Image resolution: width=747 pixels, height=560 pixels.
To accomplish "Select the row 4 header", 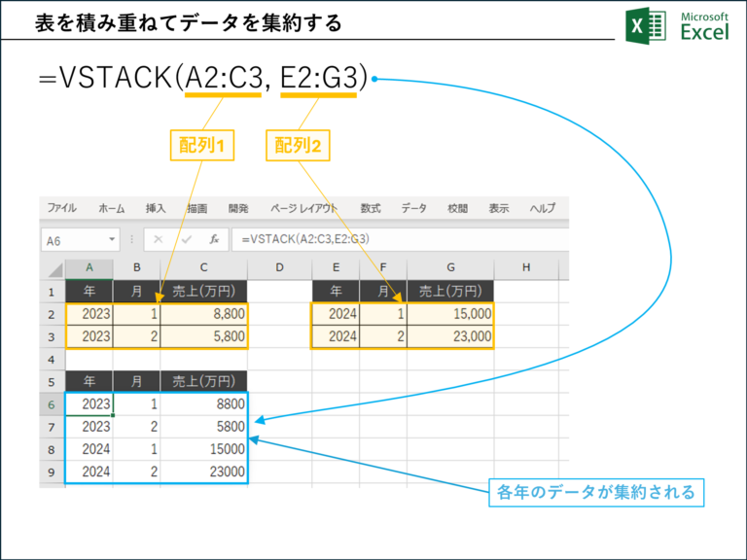I will point(52,359).
